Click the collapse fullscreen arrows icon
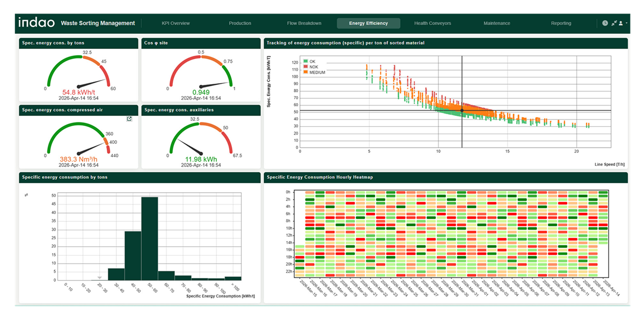The width and height of the screenshot is (644, 322). tap(614, 23)
